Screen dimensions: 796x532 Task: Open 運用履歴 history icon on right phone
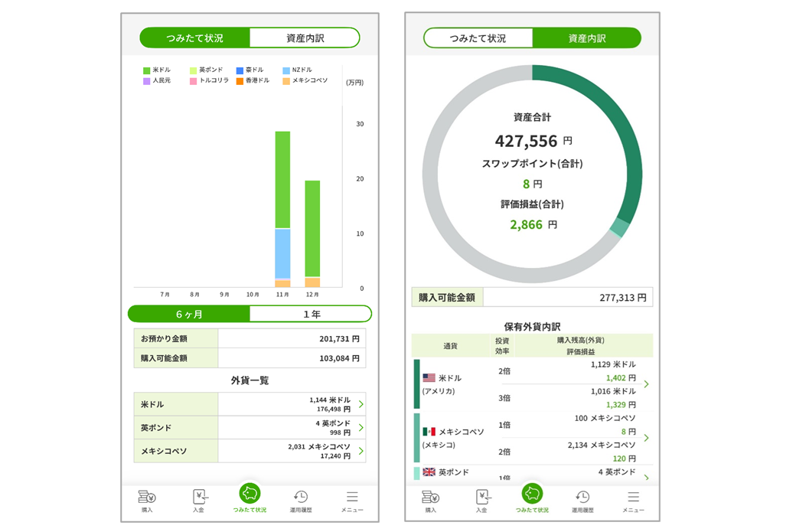coord(582,500)
